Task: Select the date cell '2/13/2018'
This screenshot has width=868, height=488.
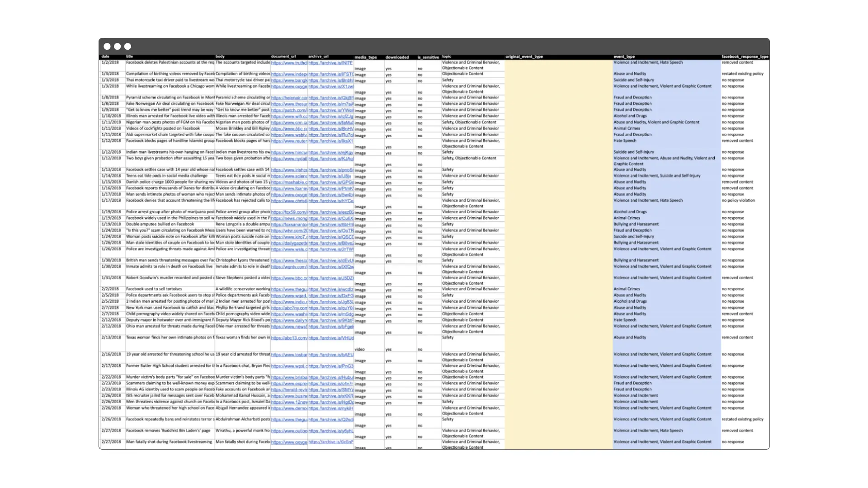Action: [111, 338]
